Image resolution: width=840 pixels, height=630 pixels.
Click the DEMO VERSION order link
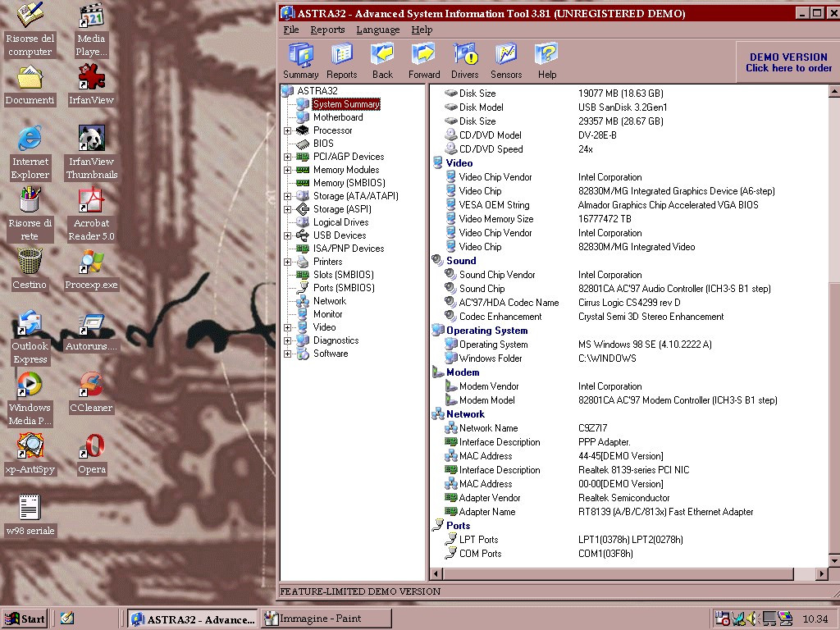(787, 62)
